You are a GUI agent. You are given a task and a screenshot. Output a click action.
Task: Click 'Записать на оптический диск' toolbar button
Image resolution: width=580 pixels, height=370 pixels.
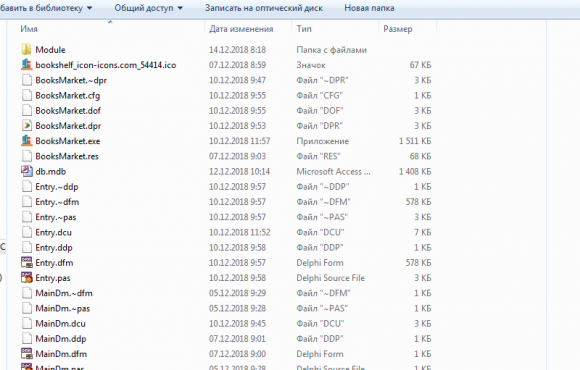(264, 8)
